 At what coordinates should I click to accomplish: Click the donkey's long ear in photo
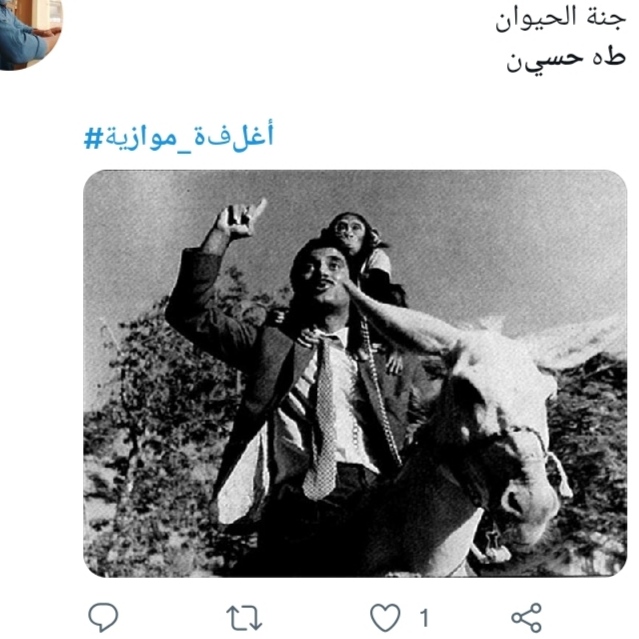[x=401, y=318]
